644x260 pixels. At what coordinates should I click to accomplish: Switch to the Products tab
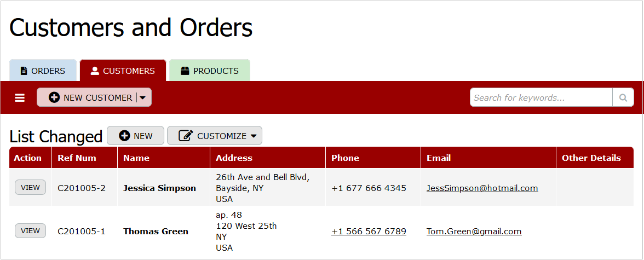210,71
